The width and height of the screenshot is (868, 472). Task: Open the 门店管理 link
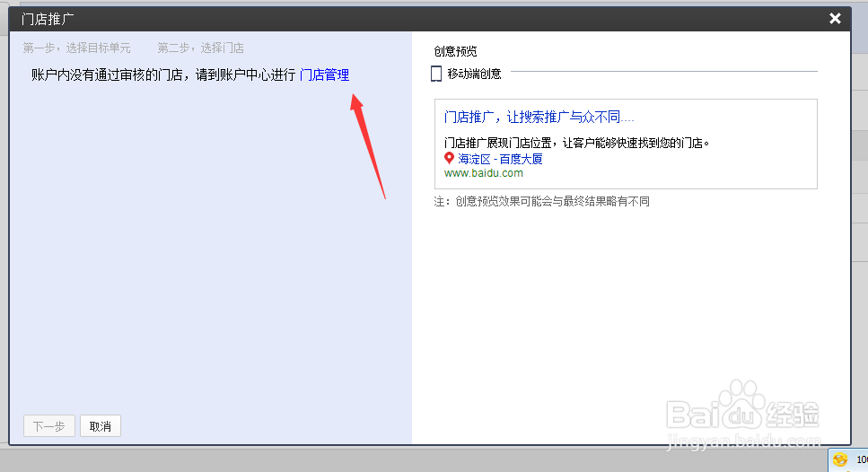pos(324,74)
